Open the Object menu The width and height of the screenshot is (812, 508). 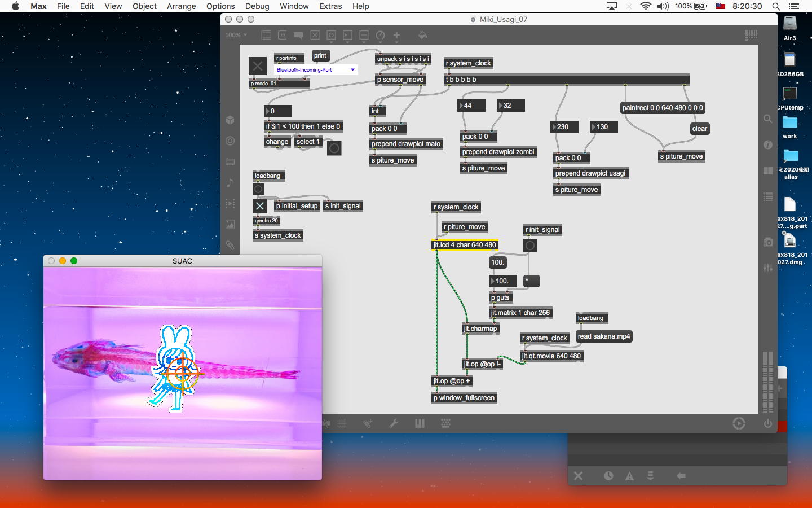pyautogui.click(x=144, y=6)
